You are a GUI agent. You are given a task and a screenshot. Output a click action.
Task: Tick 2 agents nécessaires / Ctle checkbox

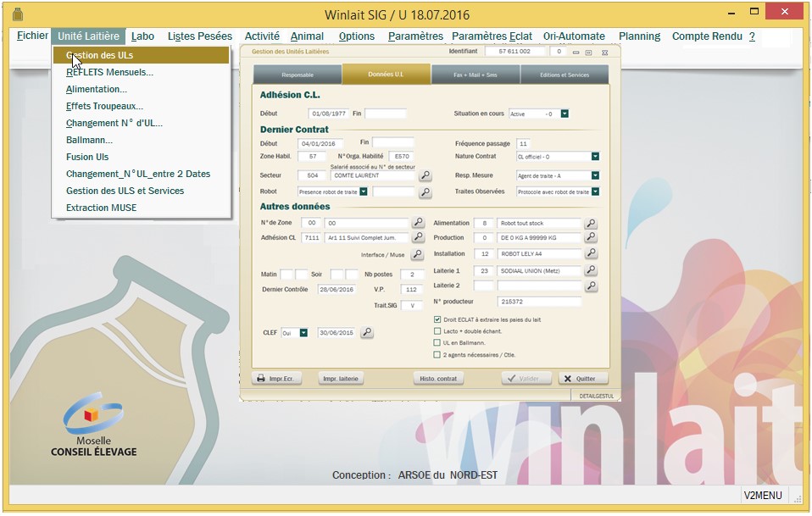point(437,355)
